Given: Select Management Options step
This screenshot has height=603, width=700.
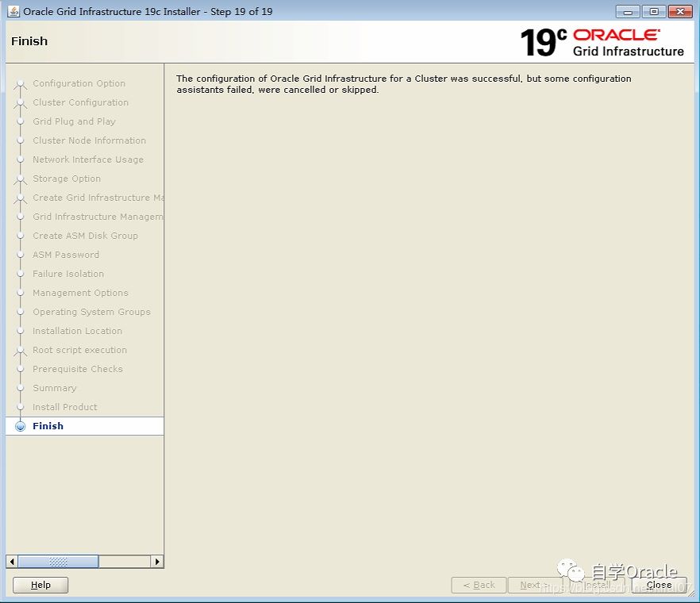Looking at the screenshot, I should point(80,293).
